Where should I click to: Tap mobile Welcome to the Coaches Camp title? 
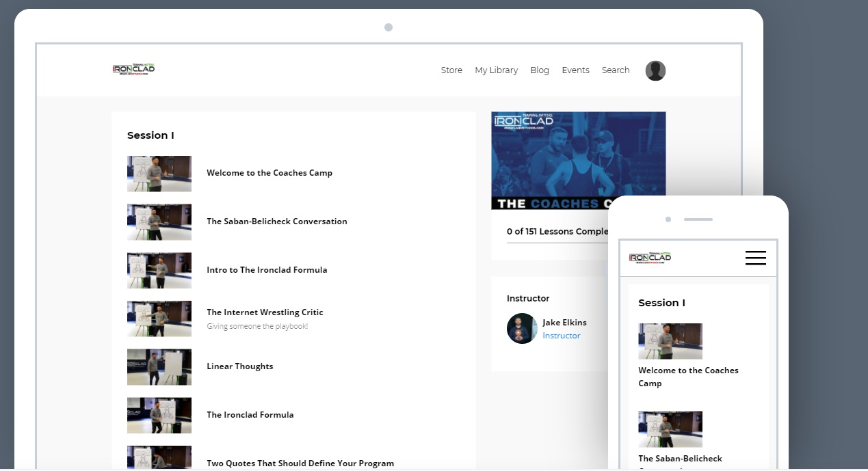click(688, 377)
